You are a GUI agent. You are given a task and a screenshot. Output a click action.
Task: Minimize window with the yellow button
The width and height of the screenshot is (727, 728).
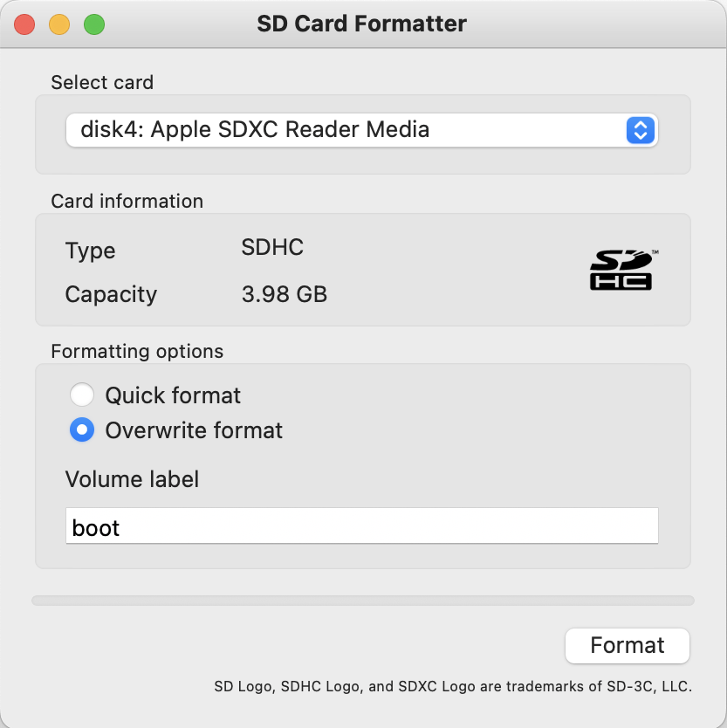(x=59, y=24)
